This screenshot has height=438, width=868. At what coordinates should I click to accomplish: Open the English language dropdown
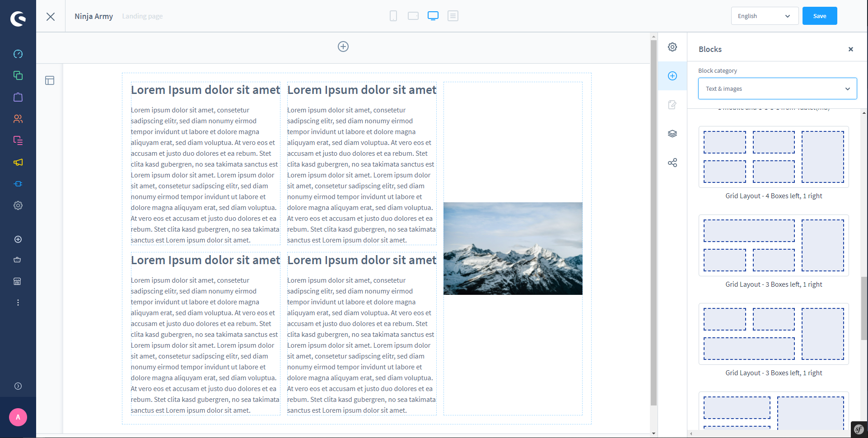[765, 16]
